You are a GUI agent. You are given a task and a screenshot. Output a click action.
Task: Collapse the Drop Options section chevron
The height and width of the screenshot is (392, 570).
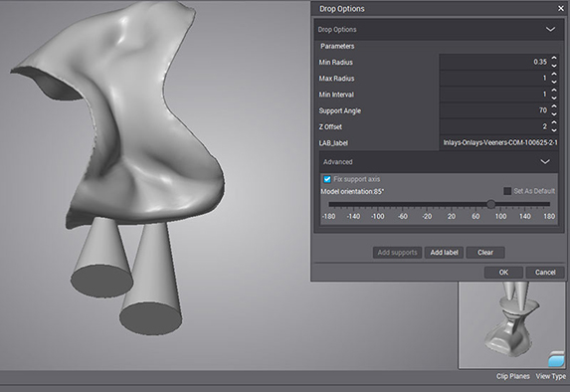tap(550, 29)
